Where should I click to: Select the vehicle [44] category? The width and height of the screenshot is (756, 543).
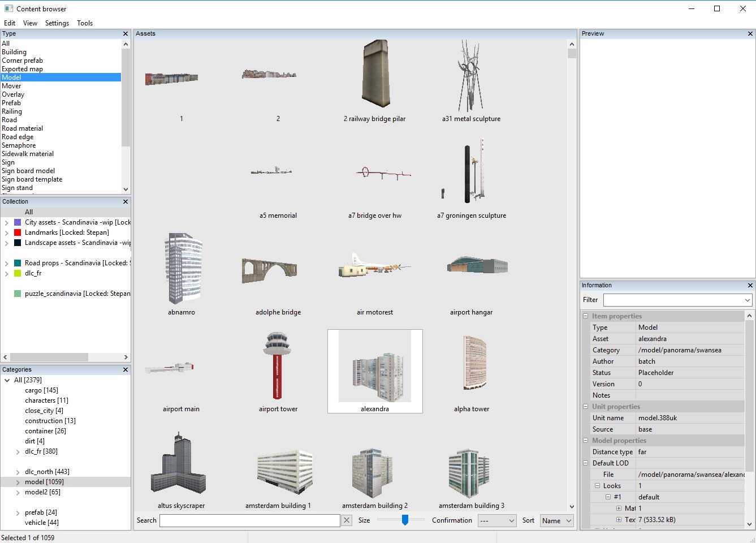[41, 523]
